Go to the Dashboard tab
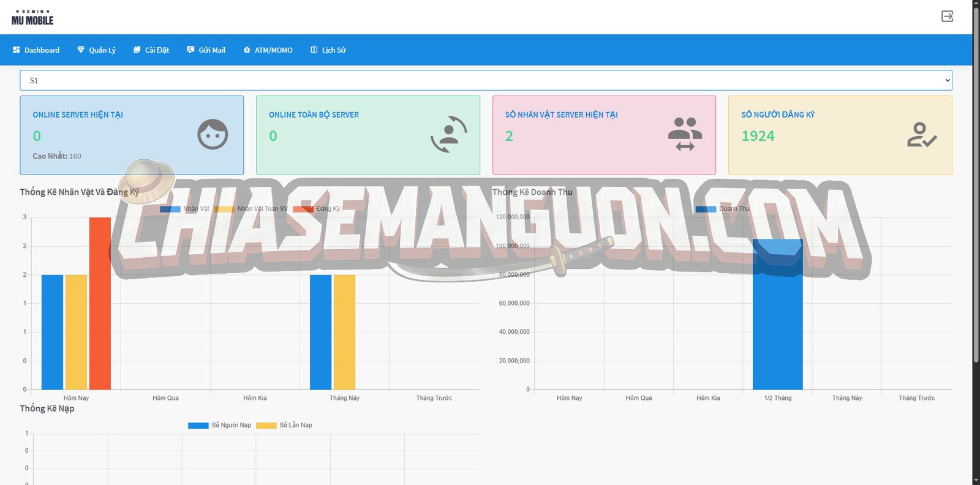The width and height of the screenshot is (980, 485). click(36, 50)
